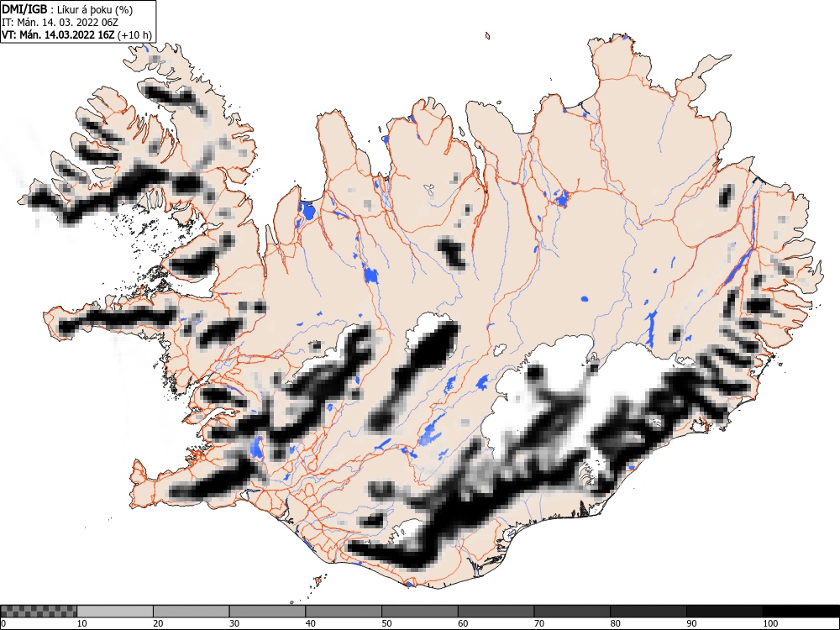The width and height of the screenshot is (840, 630).
Task: Select the 40-50% legend color band
Action: point(344,612)
